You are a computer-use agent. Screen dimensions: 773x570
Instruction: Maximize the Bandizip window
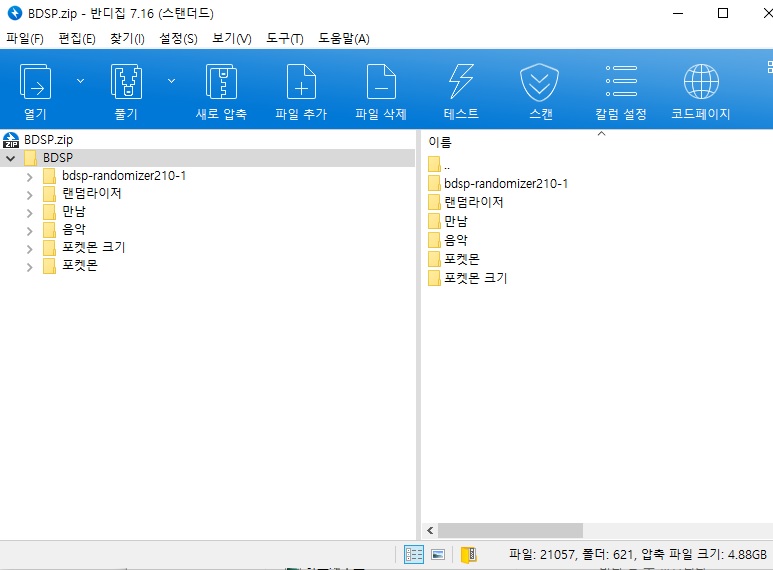pyautogui.click(x=723, y=13)
